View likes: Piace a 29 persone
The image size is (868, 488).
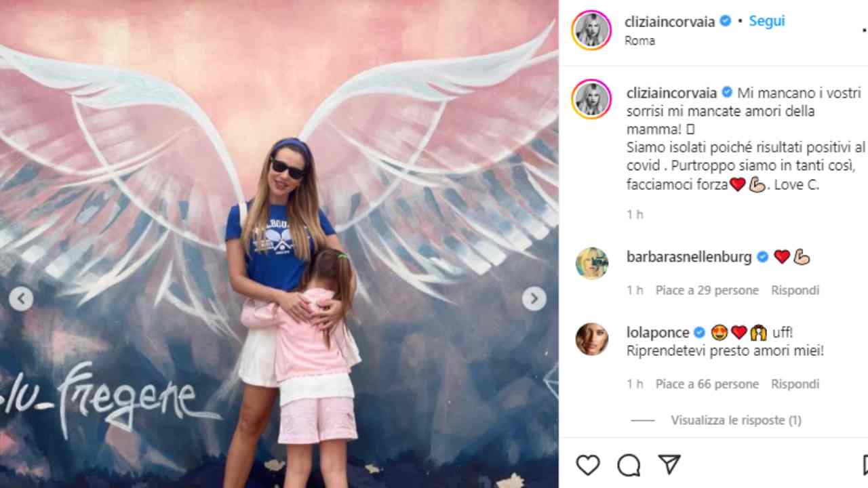point(707,290)
